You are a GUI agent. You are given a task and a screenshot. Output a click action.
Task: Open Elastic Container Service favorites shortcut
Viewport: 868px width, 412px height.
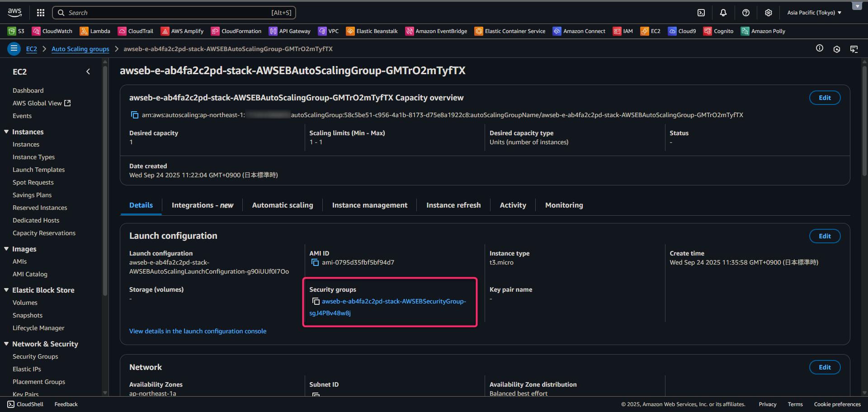[510, 31]
